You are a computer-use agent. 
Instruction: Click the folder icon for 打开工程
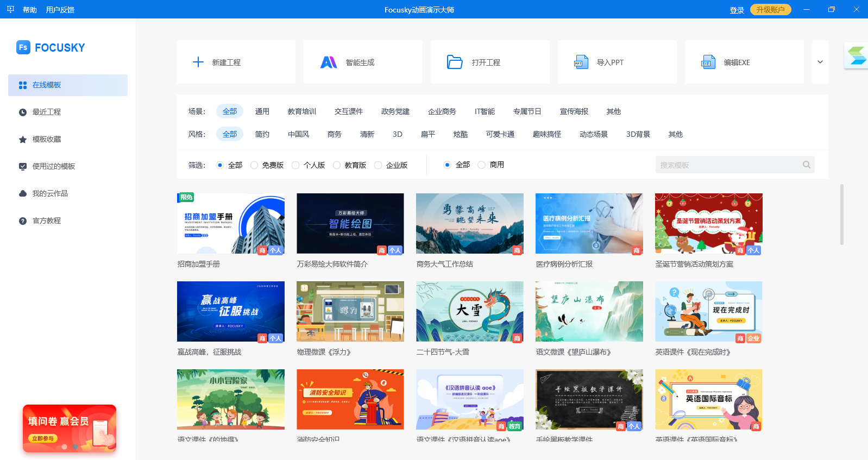[x=455, y=62]
